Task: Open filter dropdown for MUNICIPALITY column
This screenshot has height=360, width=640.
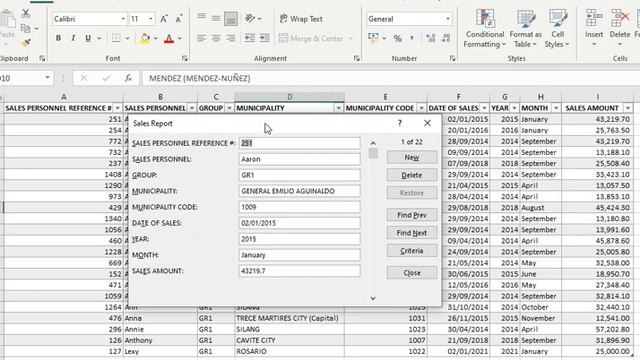Action: tap(338, 108)
